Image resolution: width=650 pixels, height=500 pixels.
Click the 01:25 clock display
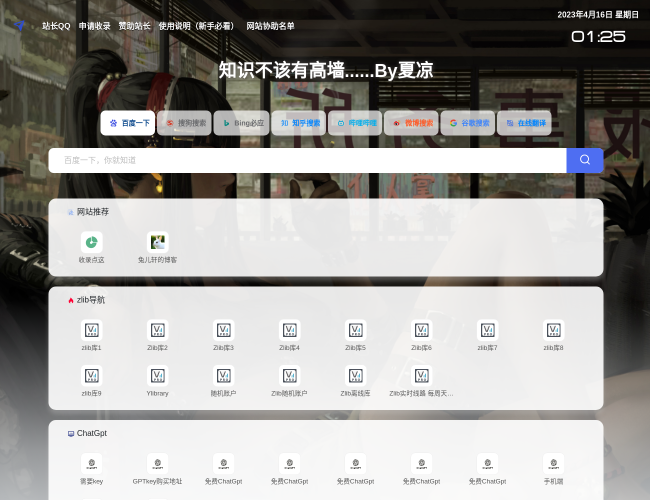(x=598, y=37)
